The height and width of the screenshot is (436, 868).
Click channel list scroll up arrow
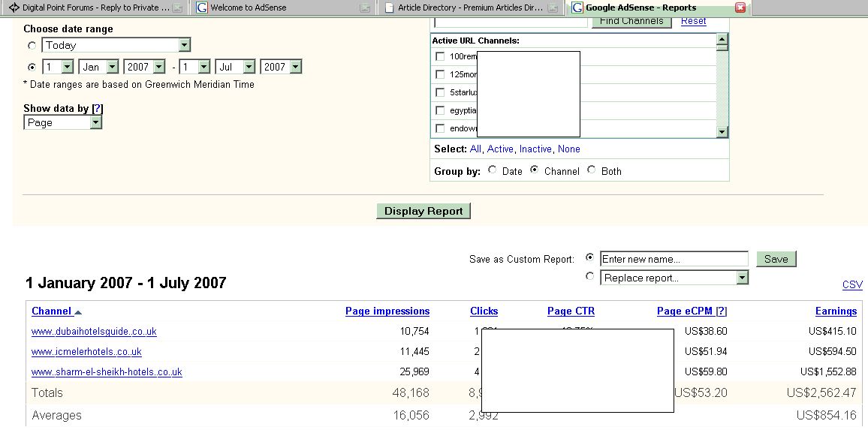[722, 39]
